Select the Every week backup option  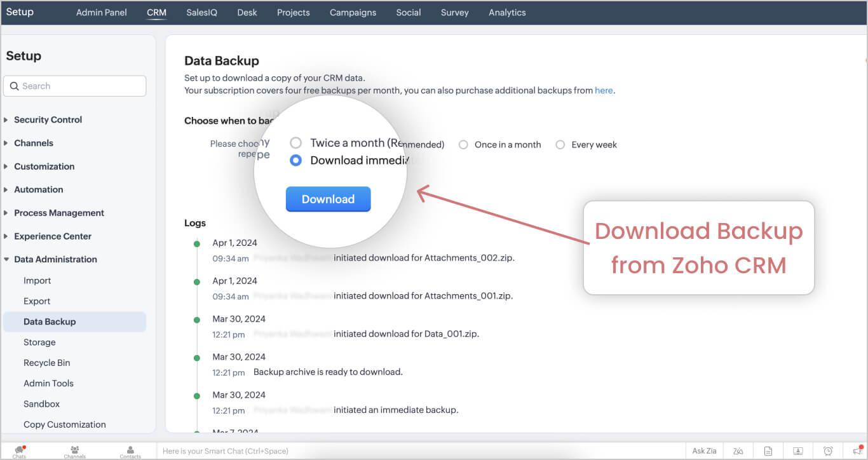tap(560, 144)
